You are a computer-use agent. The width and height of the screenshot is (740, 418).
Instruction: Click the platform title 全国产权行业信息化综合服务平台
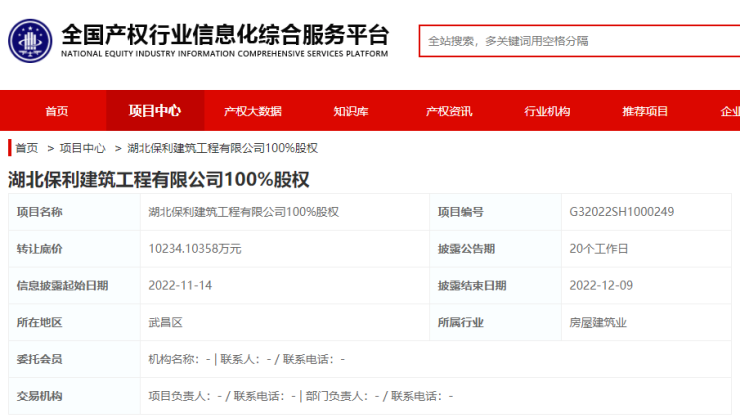point(225,34)
